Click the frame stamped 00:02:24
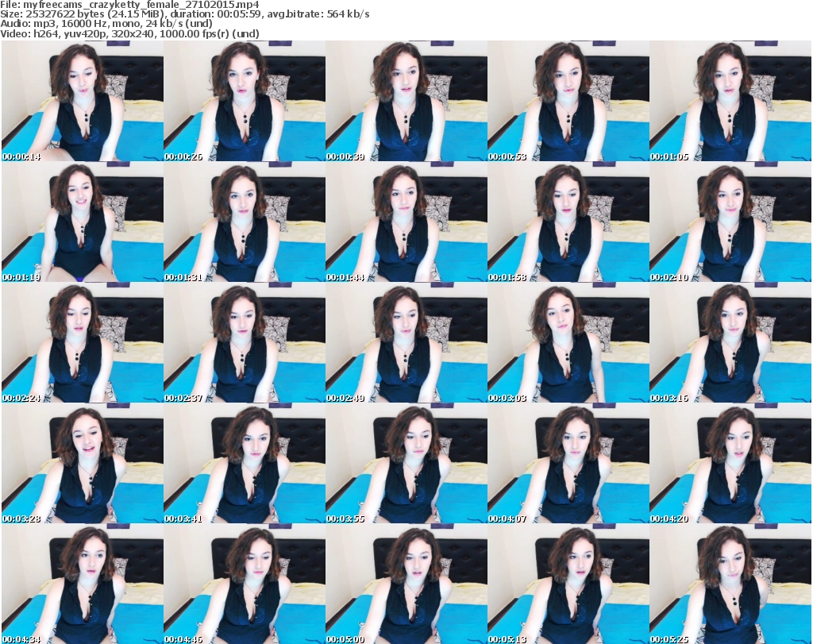The image size is (813, 644). point(83,342)
